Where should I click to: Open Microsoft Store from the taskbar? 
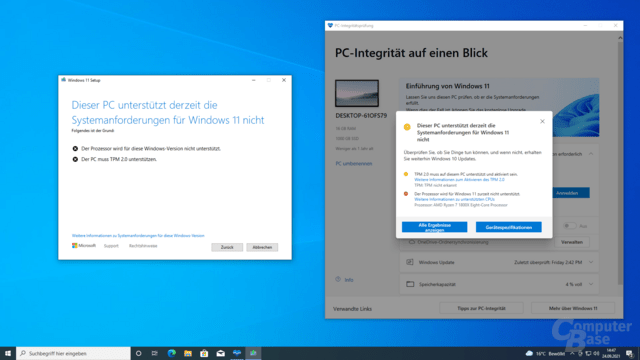204,353
